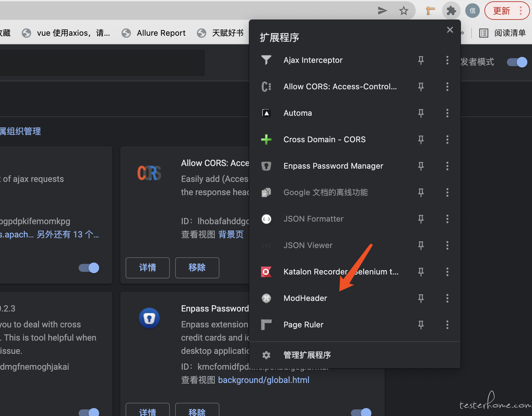This screenshot has width=532, height=416.
Task: Toggle developer mode switch
Action: click(517, 62)
